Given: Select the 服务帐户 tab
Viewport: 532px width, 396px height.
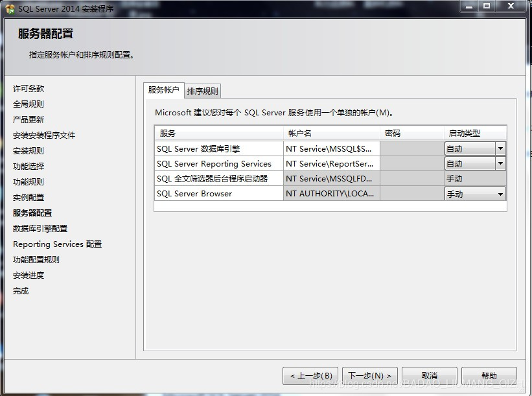Looking at the screenshot, I should click(163, 90).
